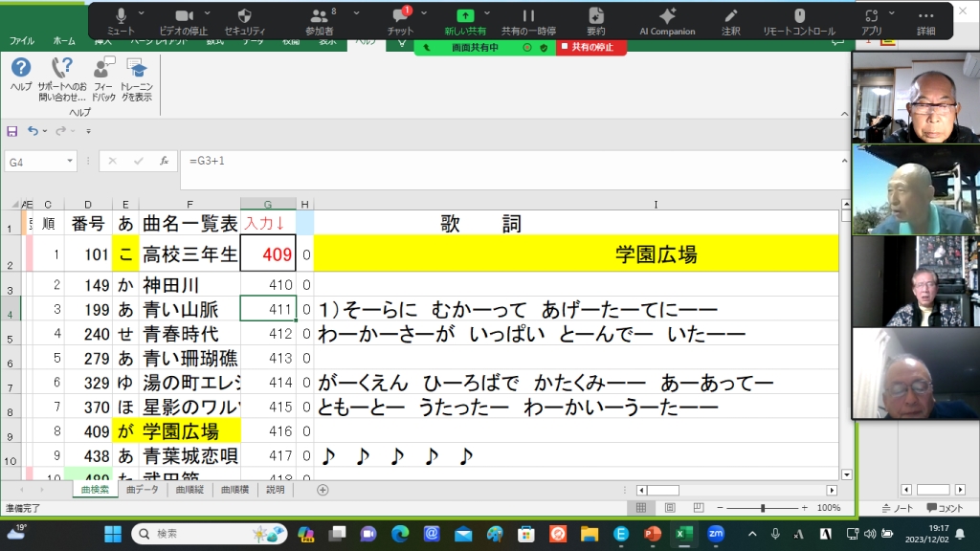This screenshot has width=980, height=551.
Task: Expand Apps options arrow in Zoom toolbar
Action: coord(891,13)
